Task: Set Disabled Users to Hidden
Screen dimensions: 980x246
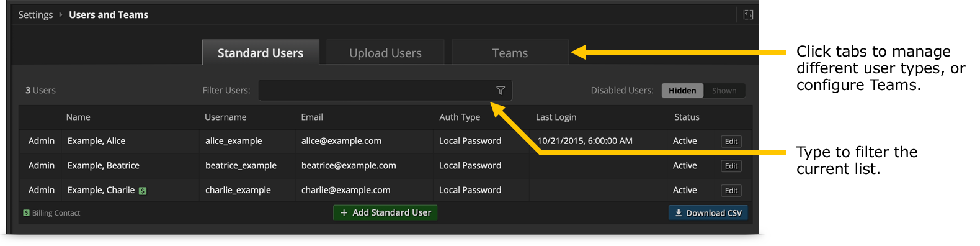Action: click(682, 91)
